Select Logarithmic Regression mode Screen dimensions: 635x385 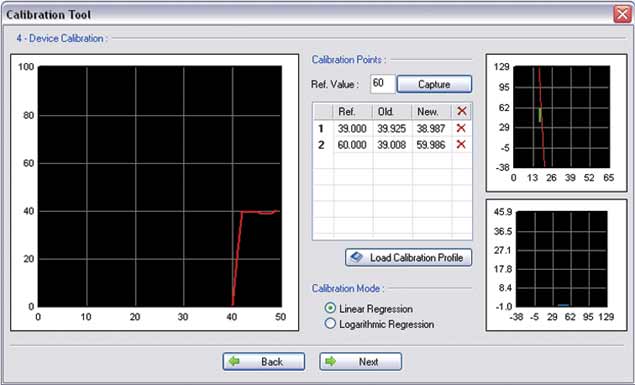pyautogui.click(x=330, y=323)
